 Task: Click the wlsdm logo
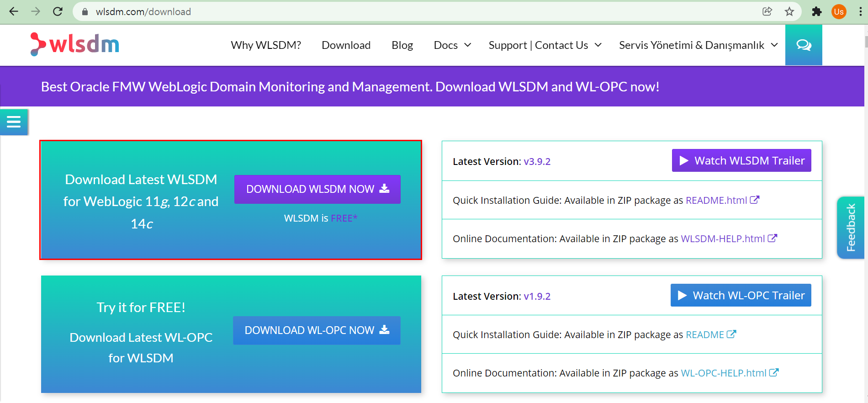click(74, 44)
